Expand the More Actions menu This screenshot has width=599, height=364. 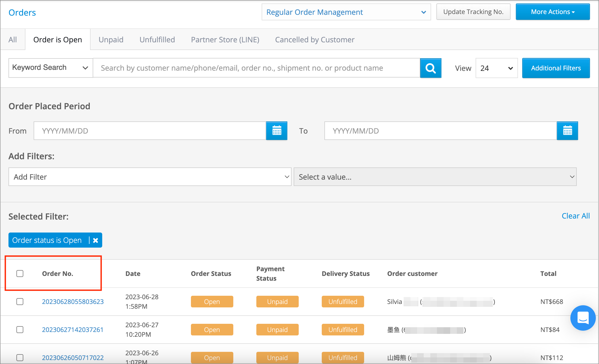(552, 12)
